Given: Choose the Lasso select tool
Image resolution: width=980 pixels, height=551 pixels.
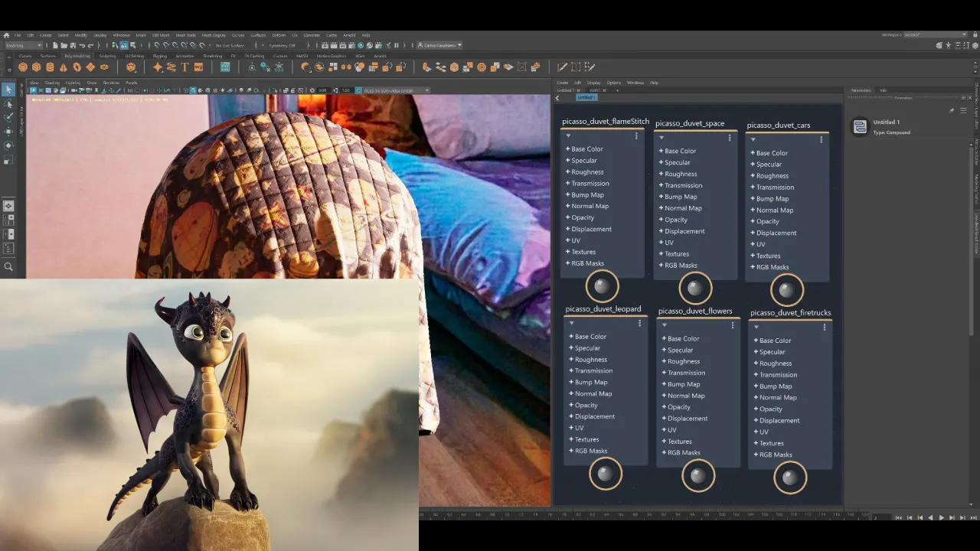Looking at the screenshot, I should click(8, 103).
